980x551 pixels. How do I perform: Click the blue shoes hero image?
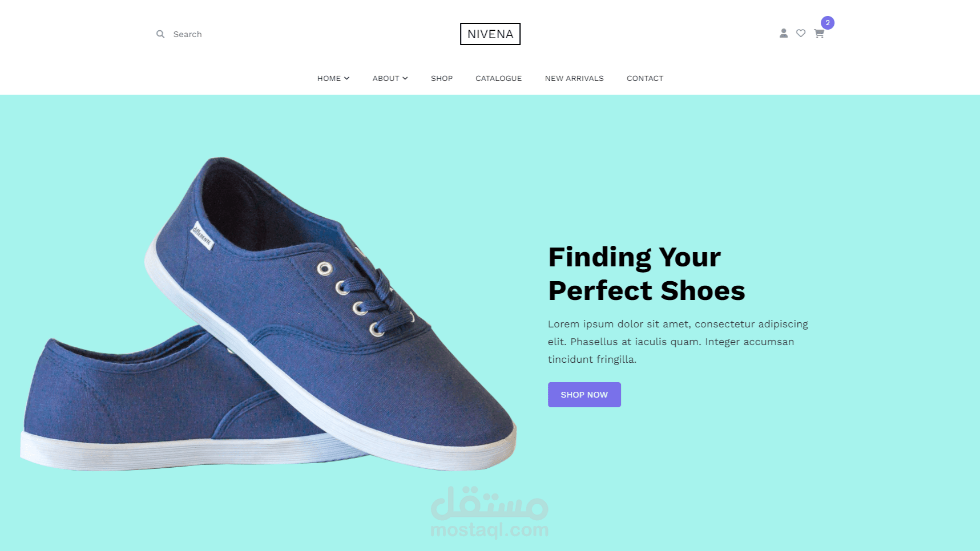(268, 314)
